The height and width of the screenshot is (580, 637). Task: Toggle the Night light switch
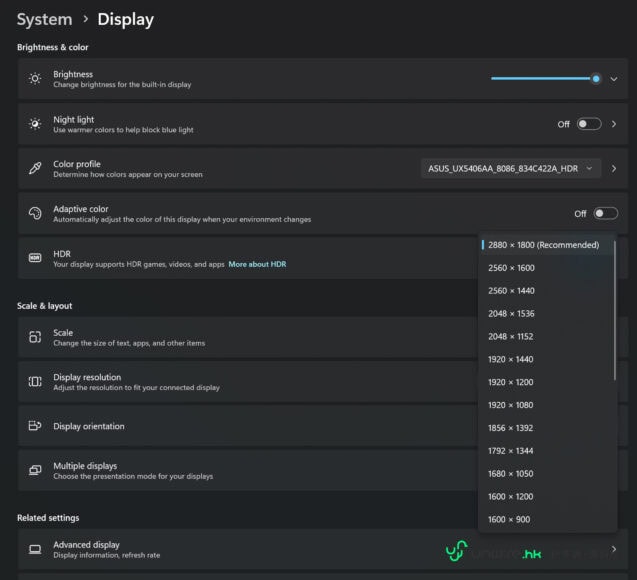click(x=589, y=124)
